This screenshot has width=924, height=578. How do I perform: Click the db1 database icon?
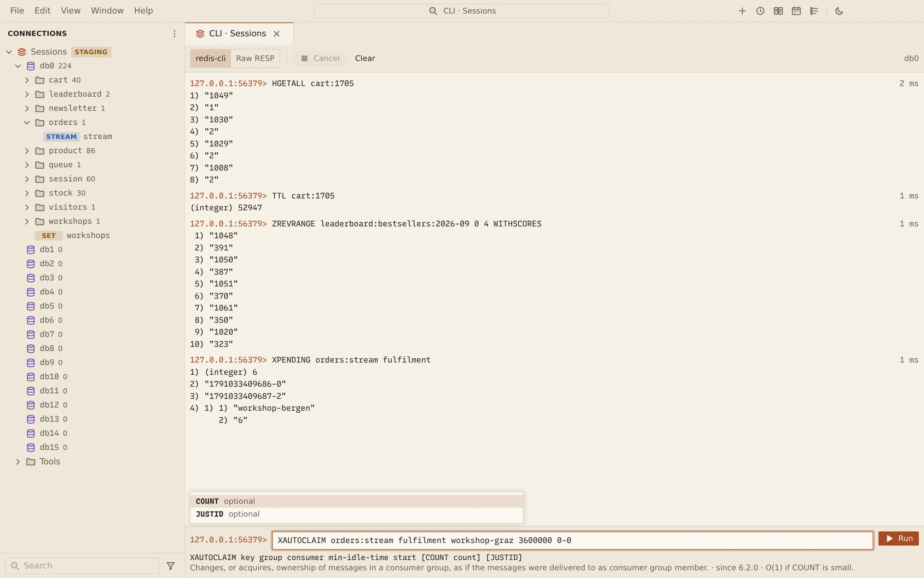[x=30, y=250]
